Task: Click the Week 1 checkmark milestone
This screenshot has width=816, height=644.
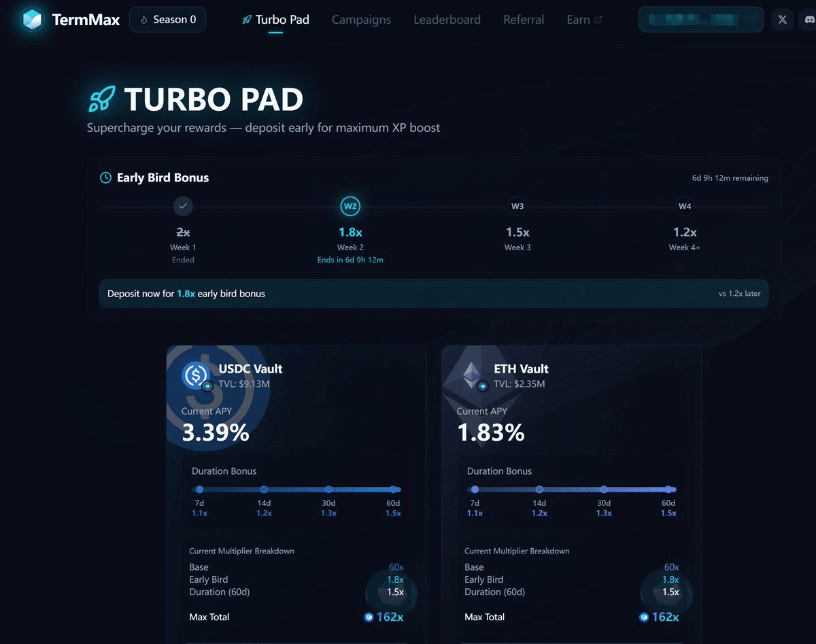Action: point(183,206)
